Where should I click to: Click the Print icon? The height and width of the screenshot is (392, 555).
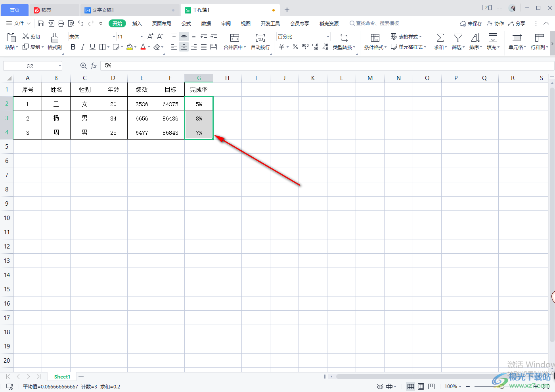point(61,23)
